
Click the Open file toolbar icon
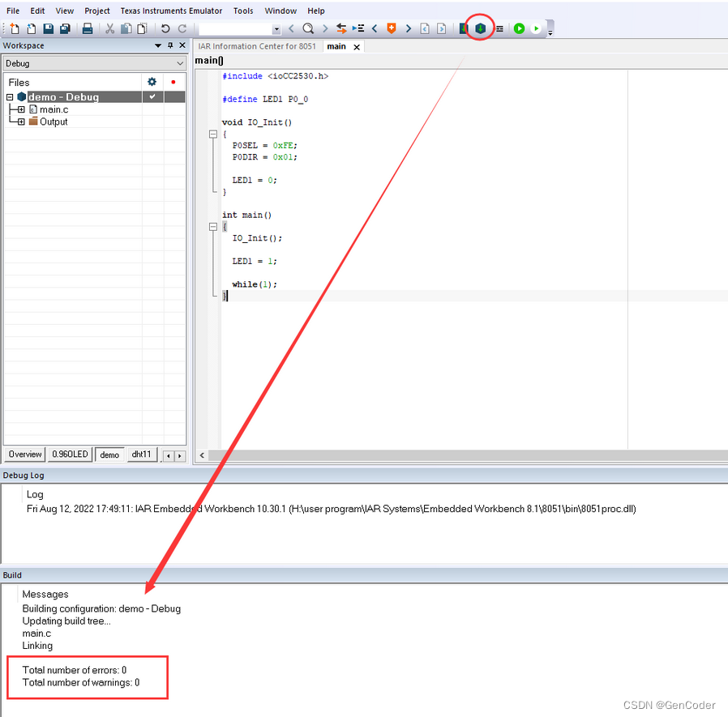pos(31,29)
